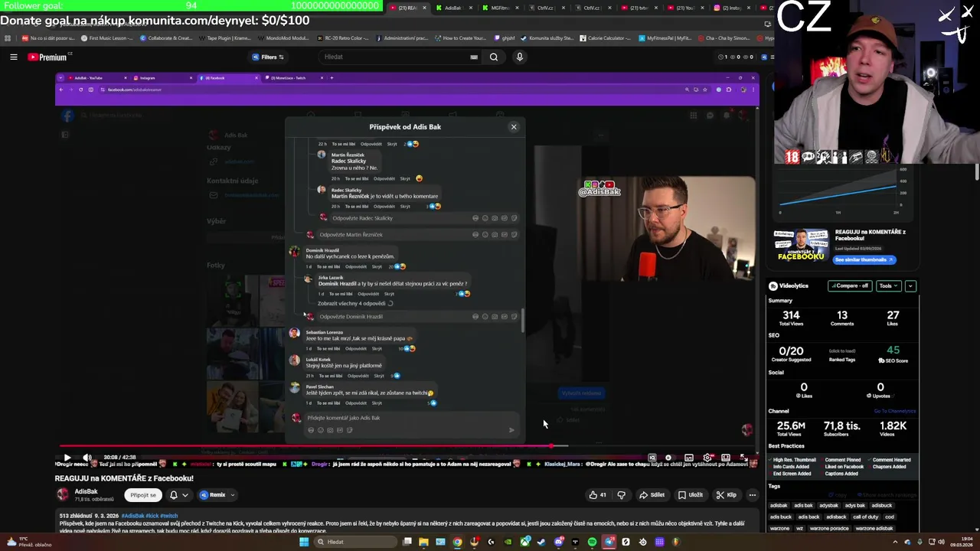Open the weather widget on taskbar

pyautogui.click(x=28, y=542)
